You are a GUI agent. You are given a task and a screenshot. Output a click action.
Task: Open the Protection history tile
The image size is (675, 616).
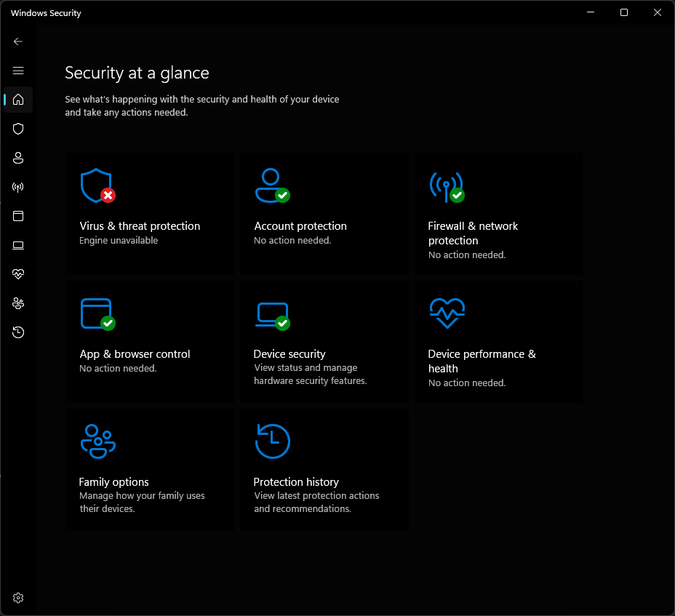coord(324,470)
